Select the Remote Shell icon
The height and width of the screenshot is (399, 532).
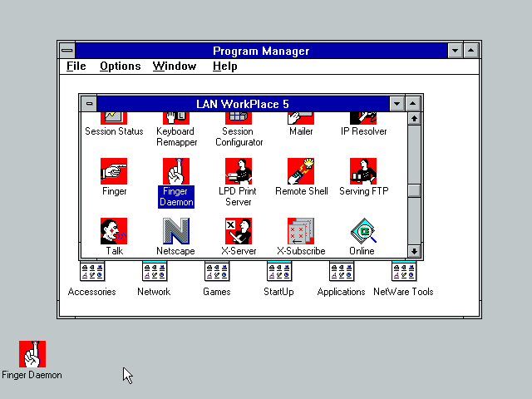301,171
